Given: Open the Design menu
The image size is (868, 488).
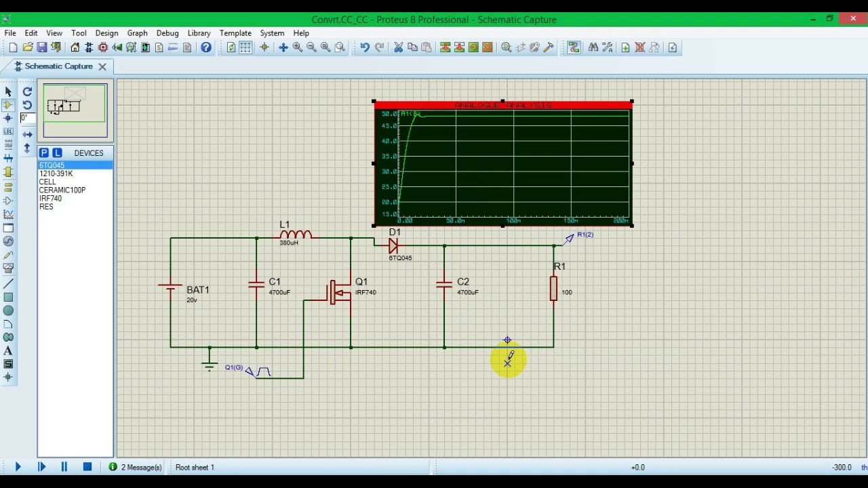Looking at the screenshot, I should (106, 33).
